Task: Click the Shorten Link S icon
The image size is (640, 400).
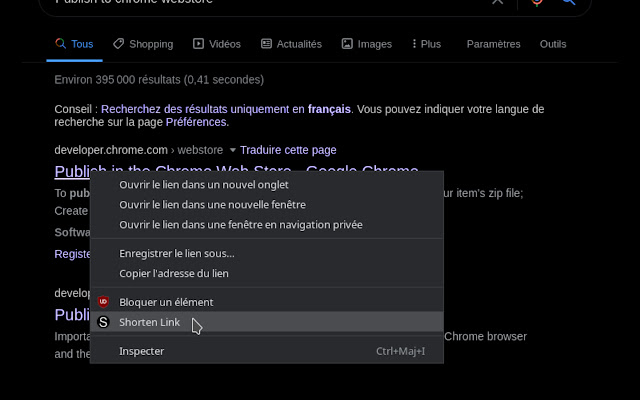Action: pyautogui.click(x=103, y=322)
